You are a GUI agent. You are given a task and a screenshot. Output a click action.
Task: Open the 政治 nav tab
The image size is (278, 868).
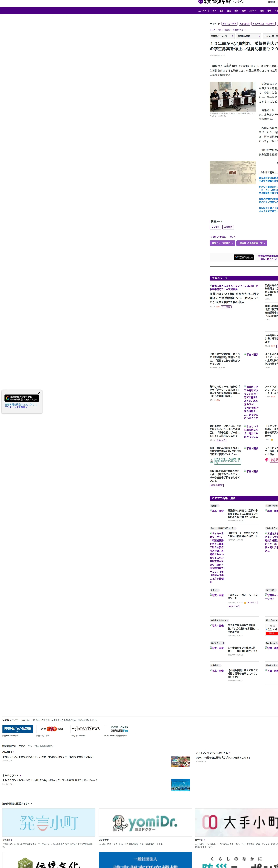click(236, 11)
